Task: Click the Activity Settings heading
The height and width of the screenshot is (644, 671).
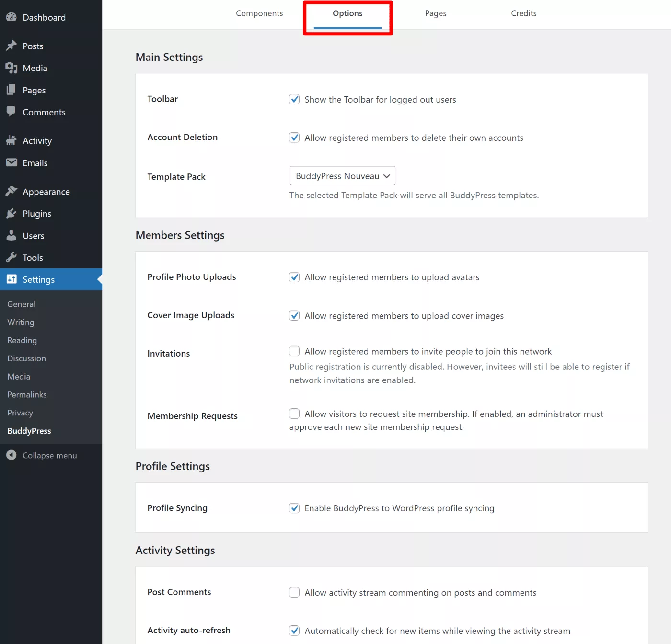Action: 175,550
